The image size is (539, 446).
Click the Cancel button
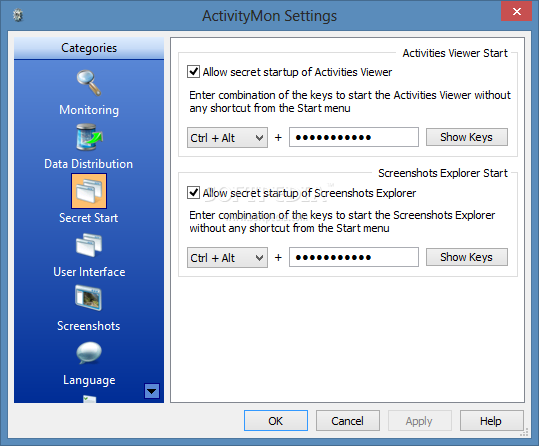coord(348,421)
